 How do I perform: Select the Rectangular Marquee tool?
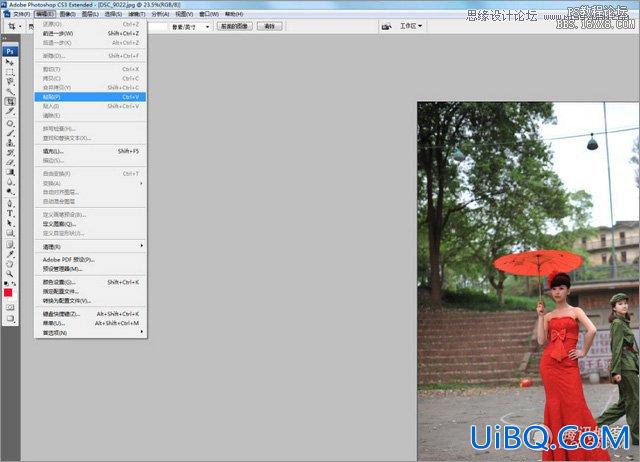(x=10, y=72)
